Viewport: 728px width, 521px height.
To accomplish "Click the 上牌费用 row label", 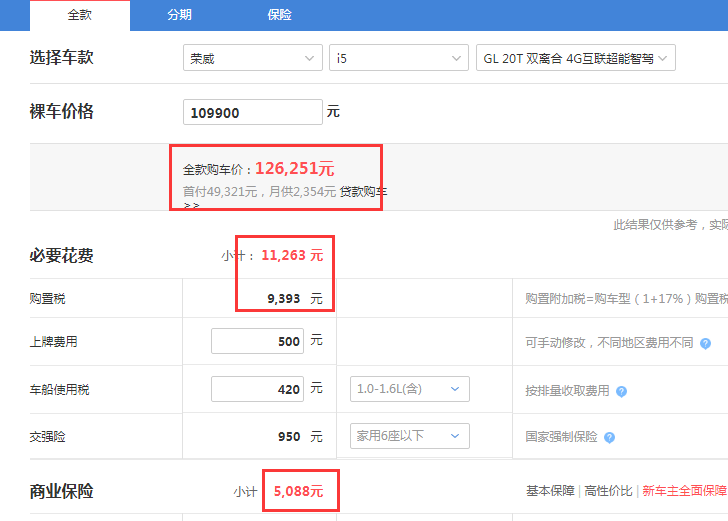I will 53,342.
